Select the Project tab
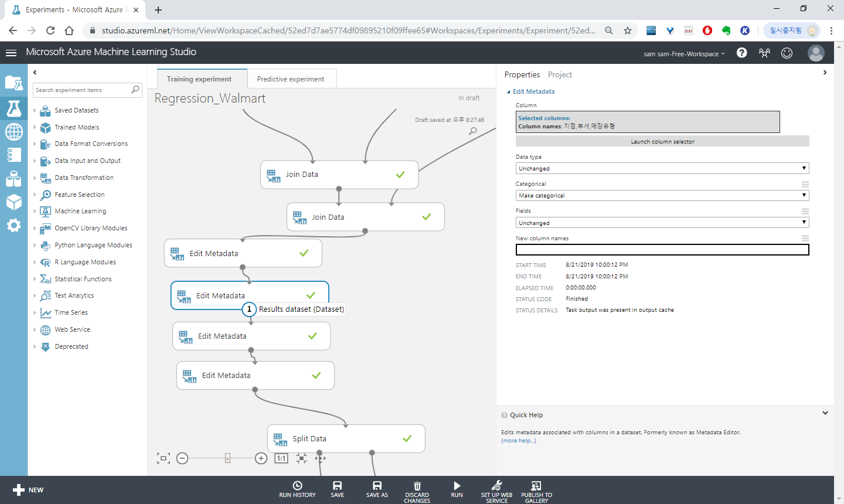844x504 pixels. [560, 74]
